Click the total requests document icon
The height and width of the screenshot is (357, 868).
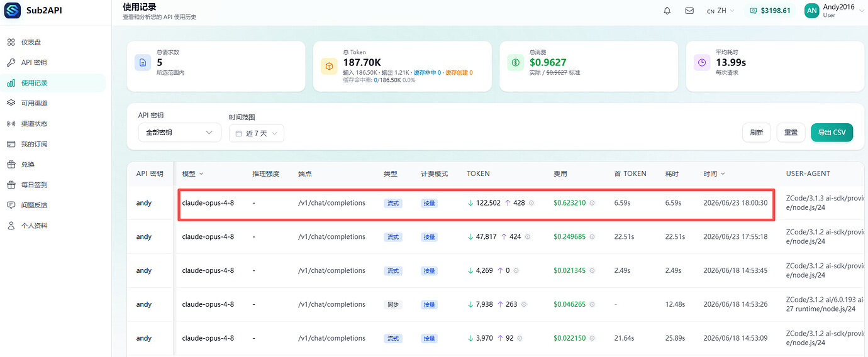[143, 62]
